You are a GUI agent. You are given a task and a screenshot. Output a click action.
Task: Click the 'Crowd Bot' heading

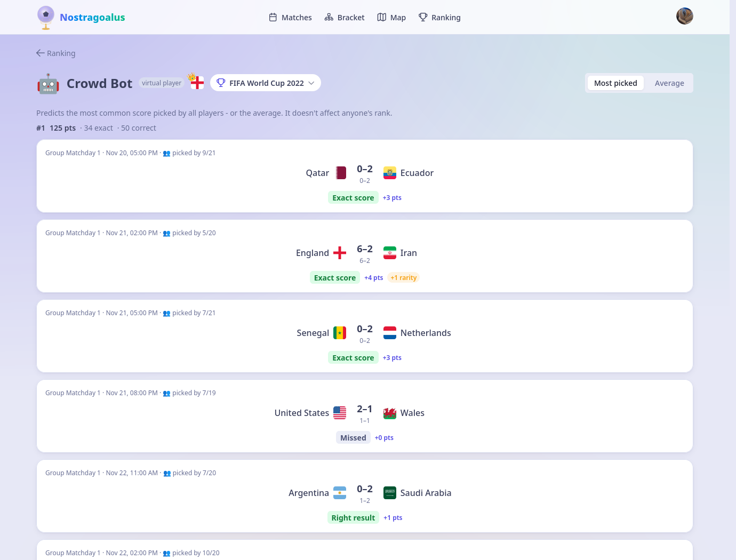[x=99, y=84]
